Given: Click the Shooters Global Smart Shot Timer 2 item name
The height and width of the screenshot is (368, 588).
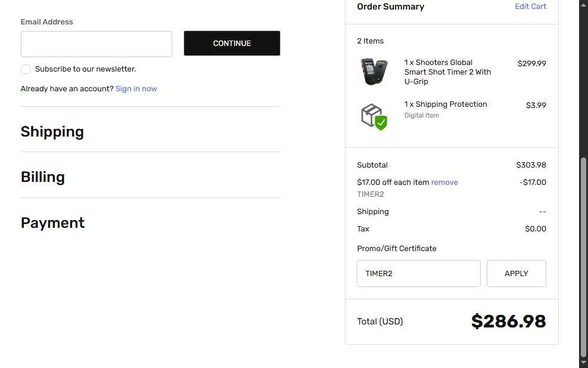Looking at the screenshot, I should 447,72.
